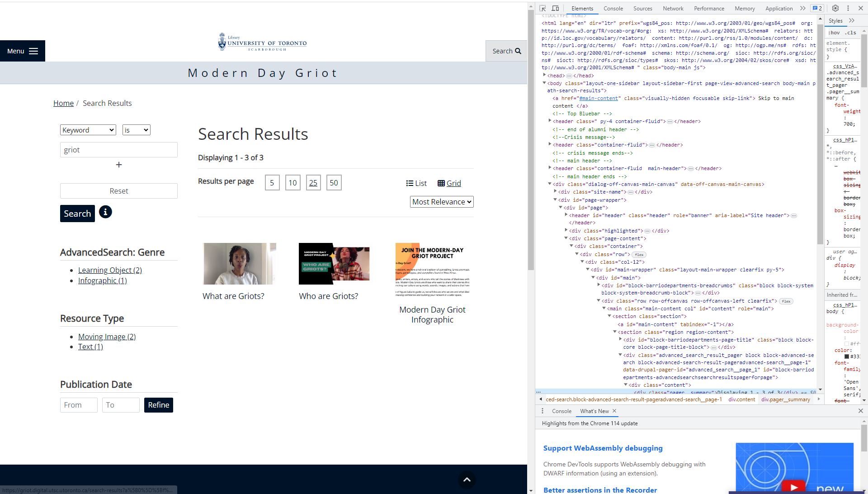The width and height of the screenshot is (868, 494).
Task: Open the Memory tab
Action: point(745,8)
